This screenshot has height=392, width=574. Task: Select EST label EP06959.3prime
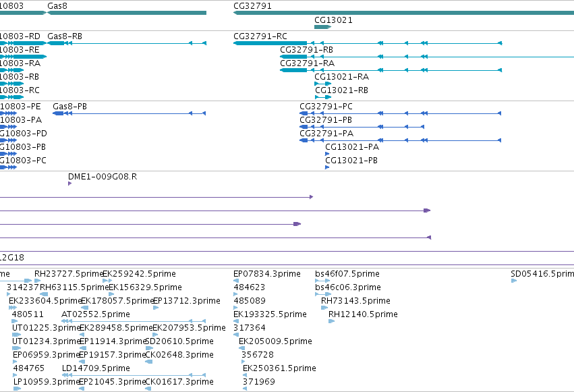pos(46,355)
